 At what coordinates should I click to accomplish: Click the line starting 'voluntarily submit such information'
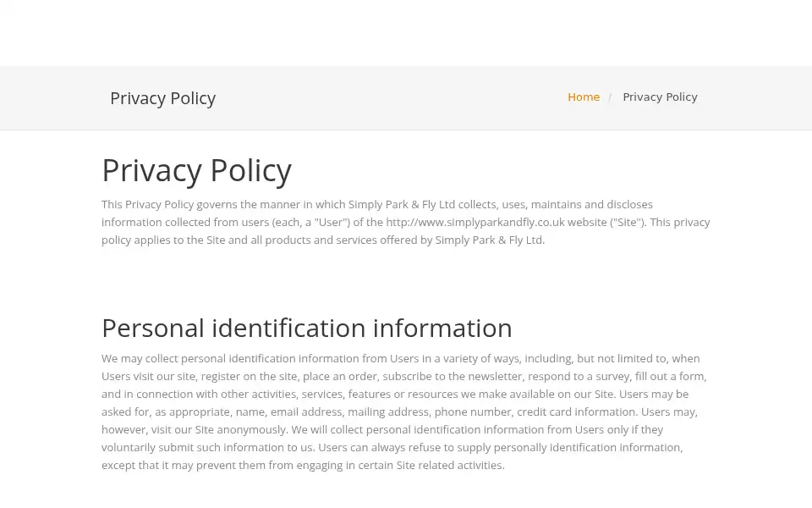392,447
